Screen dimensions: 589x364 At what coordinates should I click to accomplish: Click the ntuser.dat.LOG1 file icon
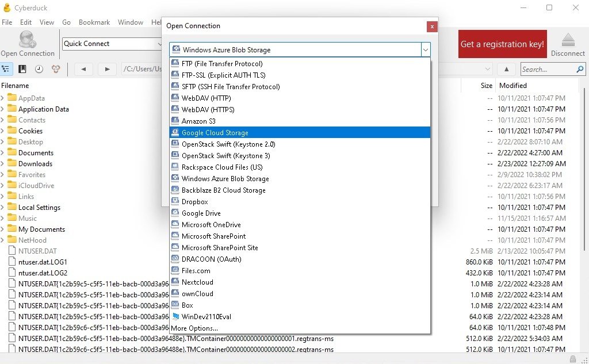(x=12, y=262)
